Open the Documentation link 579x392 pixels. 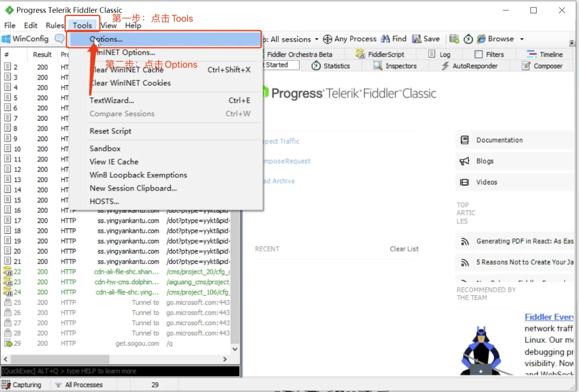point(499,140)
